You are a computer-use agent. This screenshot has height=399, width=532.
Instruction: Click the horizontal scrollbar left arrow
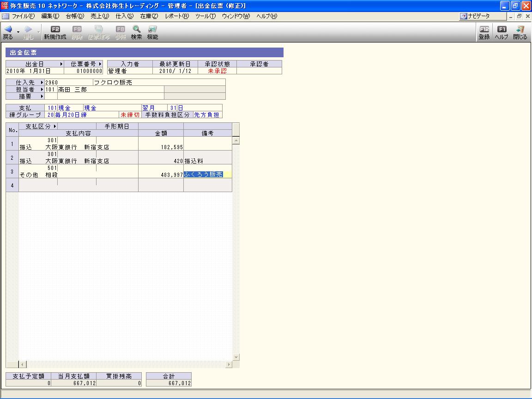pyautogui.click(x=22, y=364)
